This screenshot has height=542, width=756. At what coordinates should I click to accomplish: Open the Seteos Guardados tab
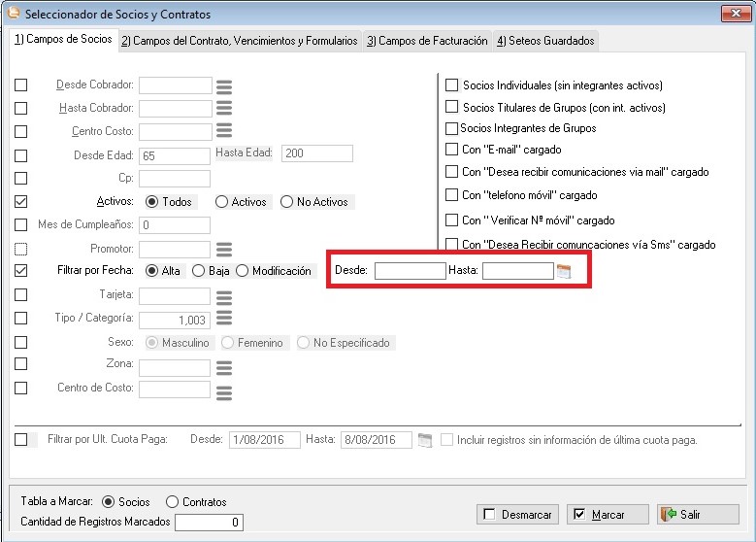(x=545, y=41)
